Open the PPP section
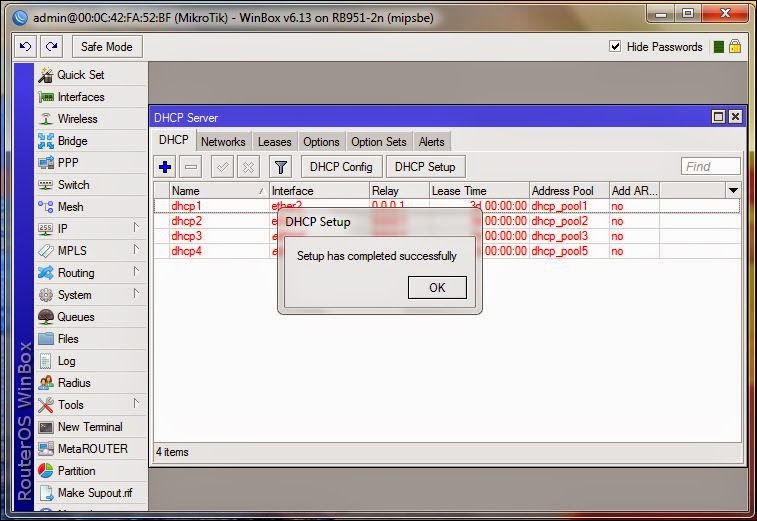This screenshot has height=521, width=757. pos(91,163)
